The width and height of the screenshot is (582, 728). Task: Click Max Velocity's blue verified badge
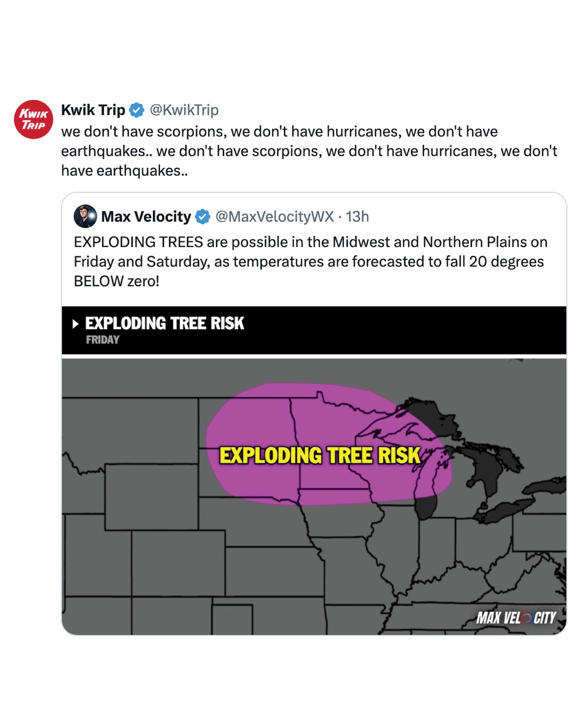(202, 217)
